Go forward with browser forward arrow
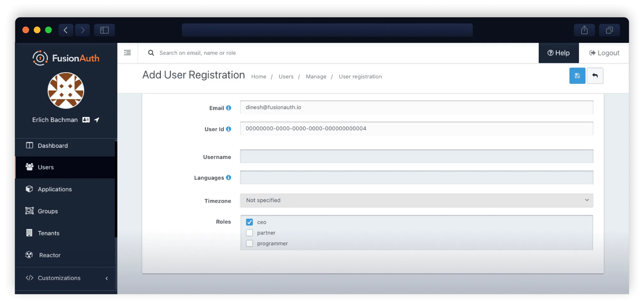Viewport: 644px width, 302px height. [83, 30]
